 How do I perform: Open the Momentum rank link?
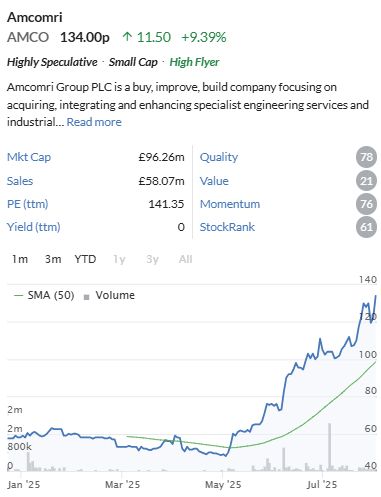tap(230, 204)
